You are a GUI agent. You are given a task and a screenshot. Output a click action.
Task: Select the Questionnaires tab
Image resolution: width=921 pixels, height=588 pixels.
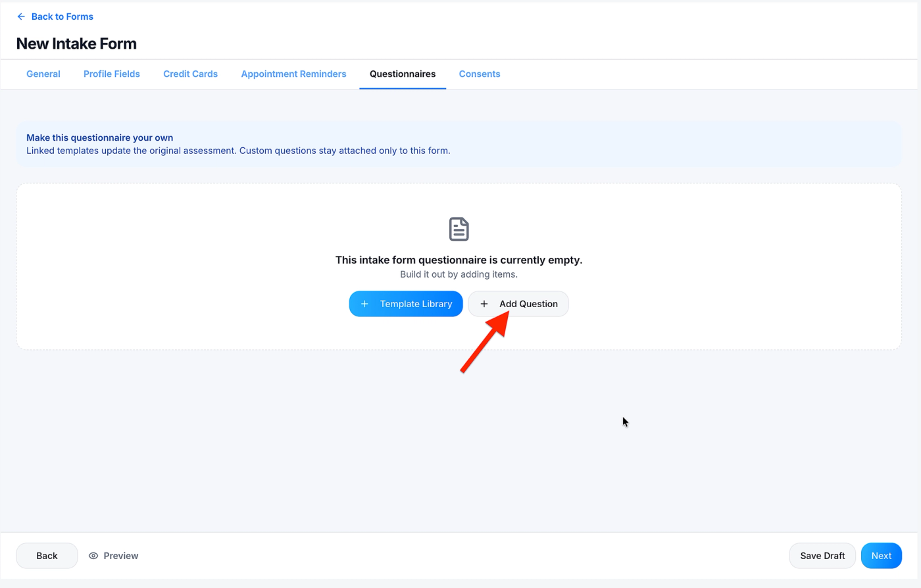[x=403, y=74]
